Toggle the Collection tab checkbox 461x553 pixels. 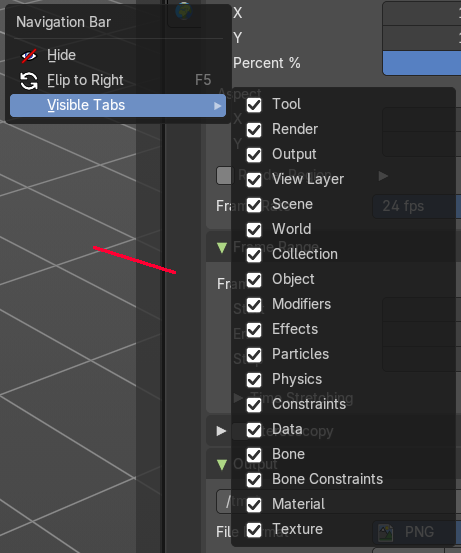pos(254,255)
